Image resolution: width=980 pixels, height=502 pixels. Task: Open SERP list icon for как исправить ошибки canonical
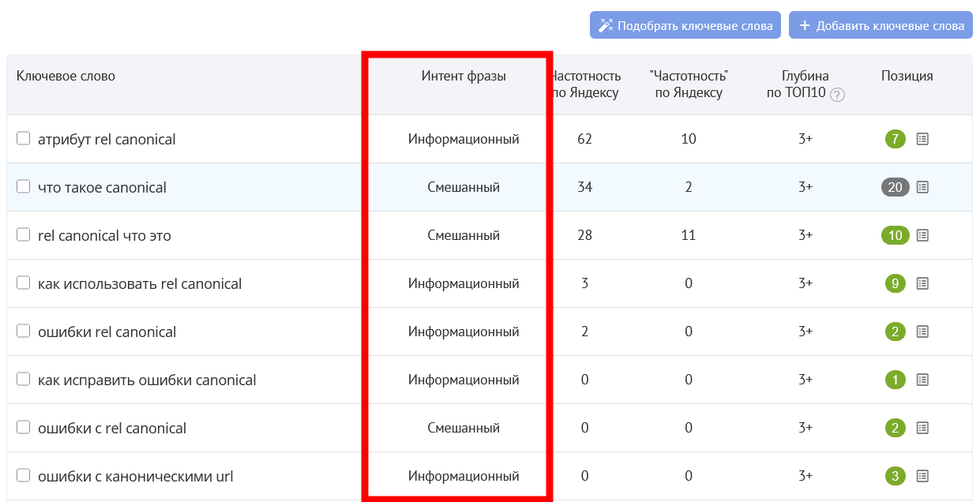pos(922,380)
